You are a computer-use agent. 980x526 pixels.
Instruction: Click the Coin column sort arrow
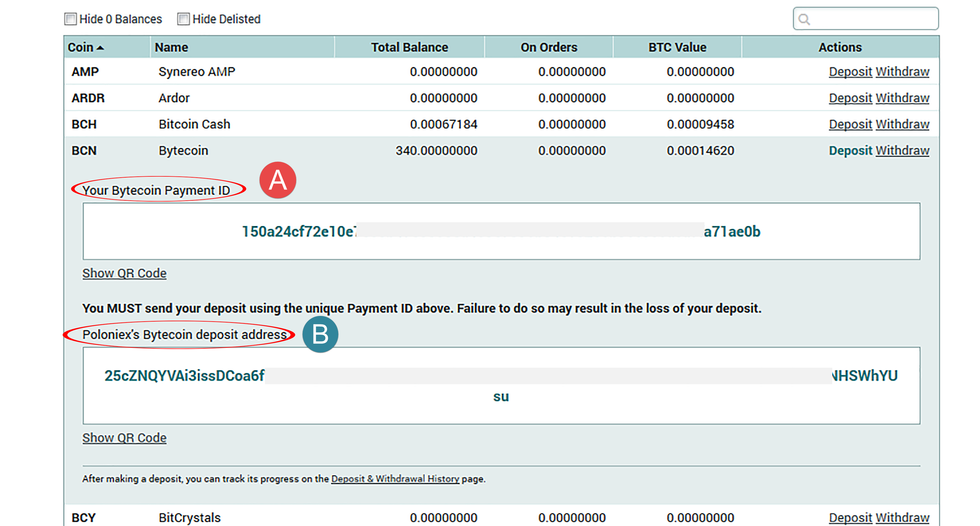tap(100, 48)
